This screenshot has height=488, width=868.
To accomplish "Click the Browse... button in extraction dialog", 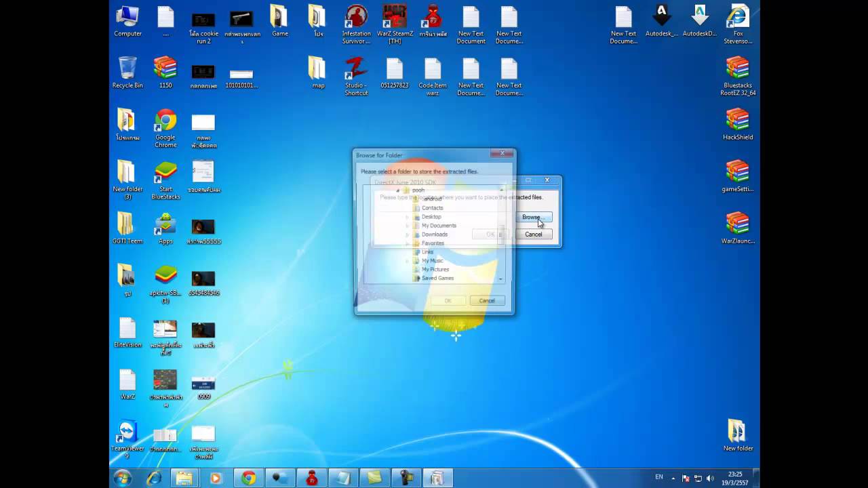I will coord(534,218).
